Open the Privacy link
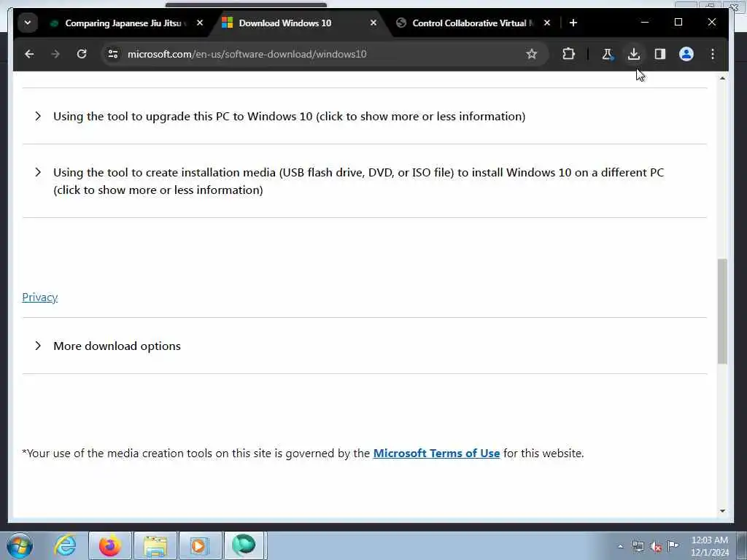Image resolution: width=747 pixels, height=560 pixels. pos(40,297)
